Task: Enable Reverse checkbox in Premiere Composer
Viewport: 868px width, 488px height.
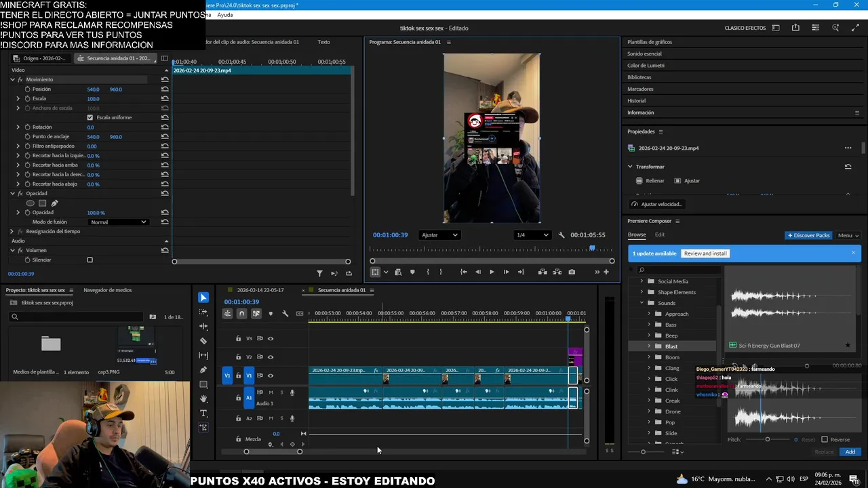Action: click(825, 439)
